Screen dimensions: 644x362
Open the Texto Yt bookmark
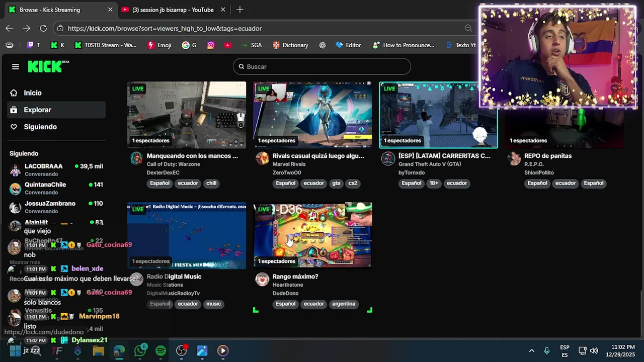(x=460, y=45)
